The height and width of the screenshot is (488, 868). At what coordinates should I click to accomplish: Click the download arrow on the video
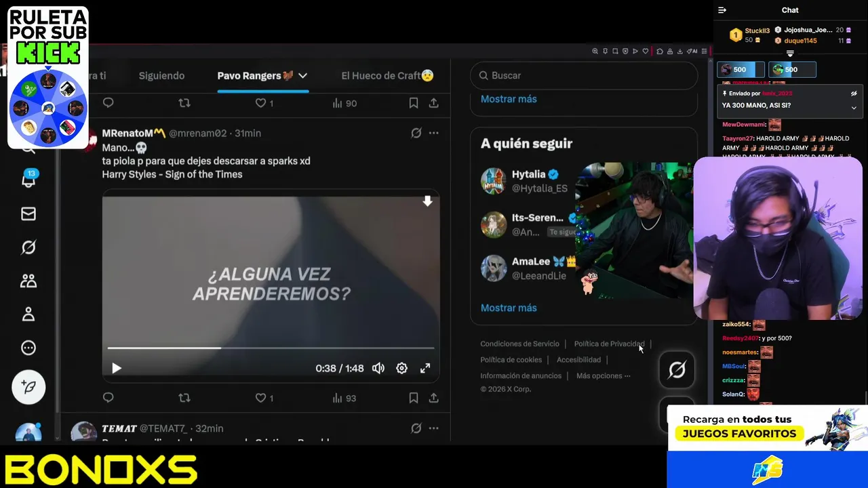point(427,201)
